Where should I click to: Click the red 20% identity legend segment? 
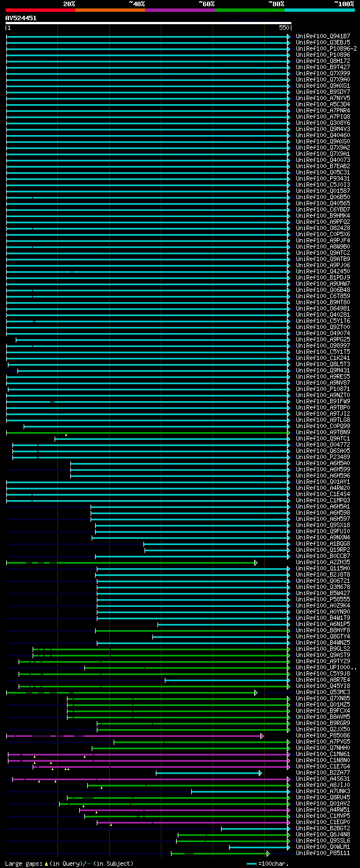tap(40, 10)
